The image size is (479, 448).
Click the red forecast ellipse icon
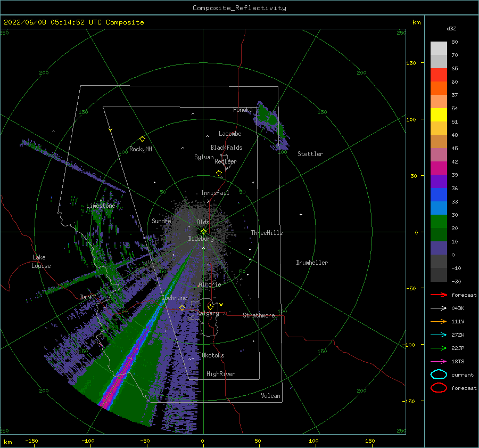pyautogui.click(x=439, y=388)
